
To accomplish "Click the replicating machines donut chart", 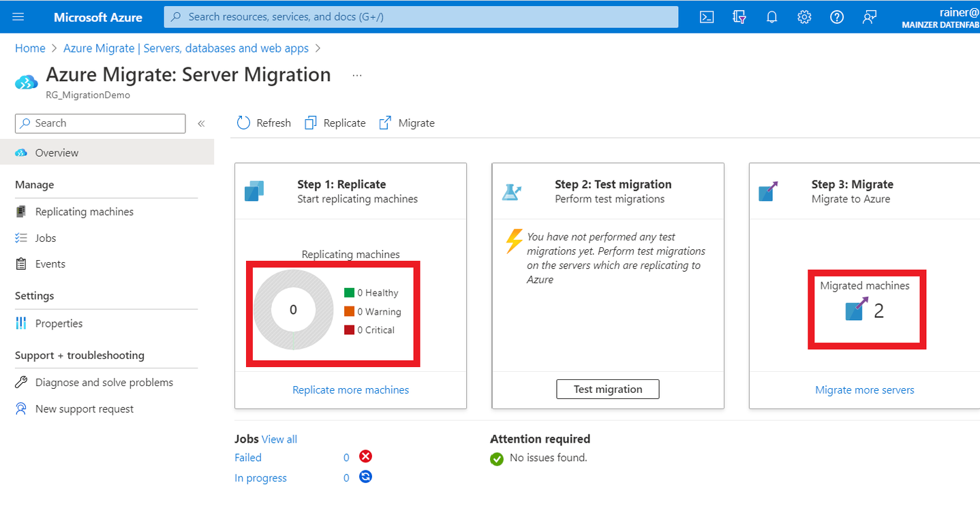I will pos(294,310).
